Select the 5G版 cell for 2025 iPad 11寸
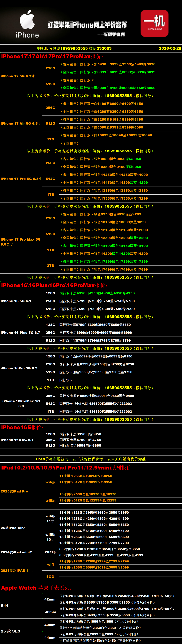Screen dimensions: 182x644 (50, 577)
